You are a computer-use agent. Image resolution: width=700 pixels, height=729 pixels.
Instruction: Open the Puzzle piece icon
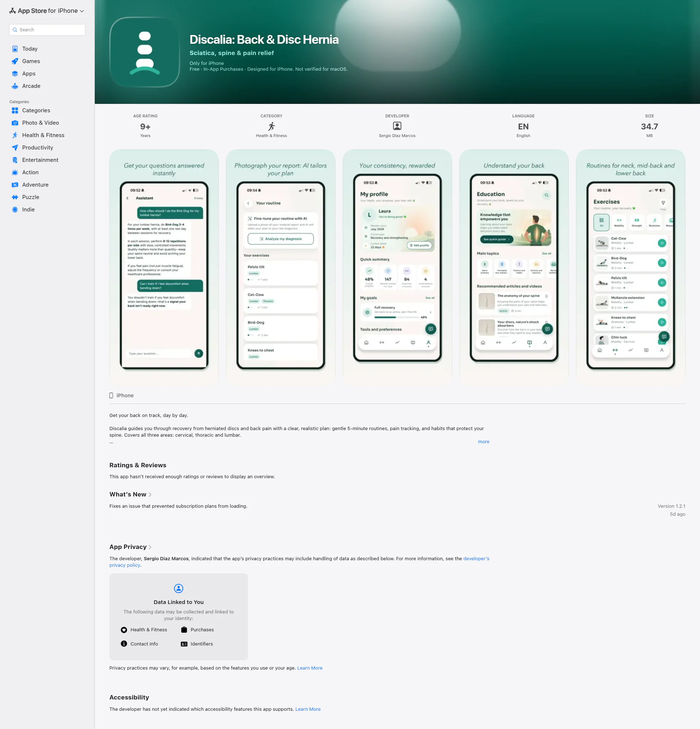tap(15, 197)
